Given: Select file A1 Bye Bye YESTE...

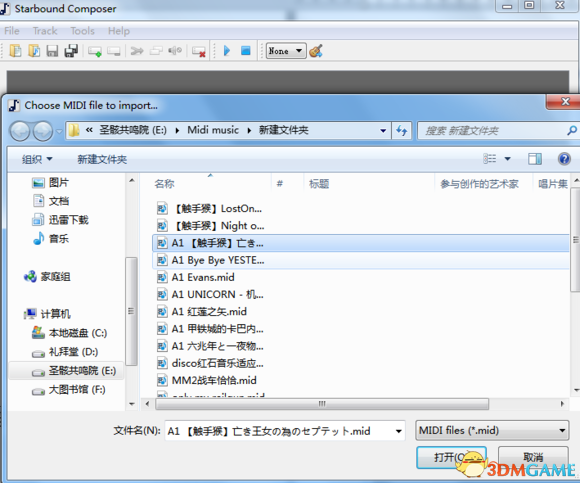Looking at the screenshot, I should coord(361,260).
